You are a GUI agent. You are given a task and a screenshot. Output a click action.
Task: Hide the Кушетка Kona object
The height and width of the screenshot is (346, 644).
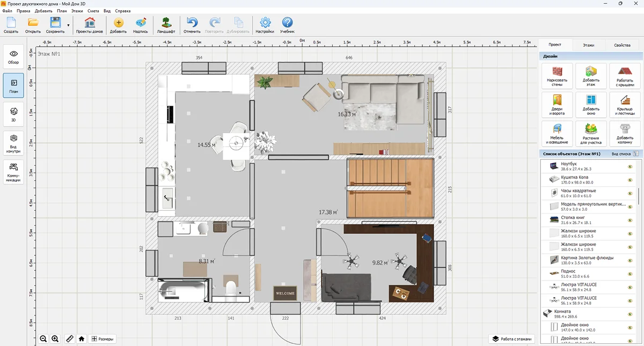[x=630, y=180]
